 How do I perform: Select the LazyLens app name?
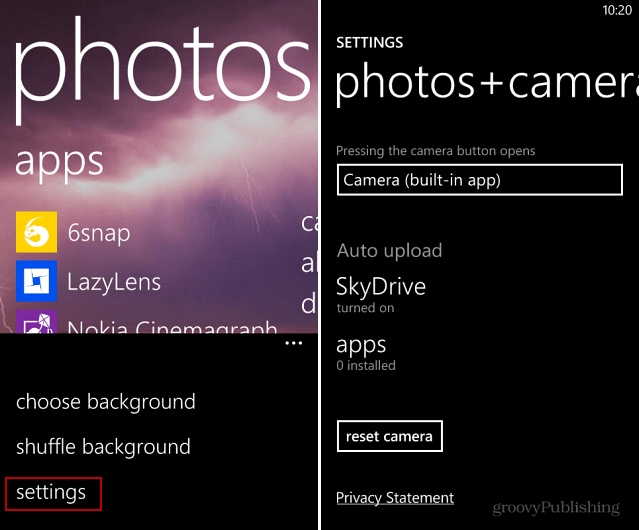(x=114, y=282)
